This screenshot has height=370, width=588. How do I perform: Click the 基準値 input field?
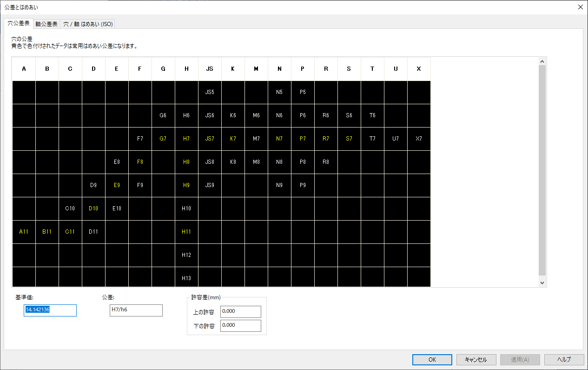click(x=50, y=310)
